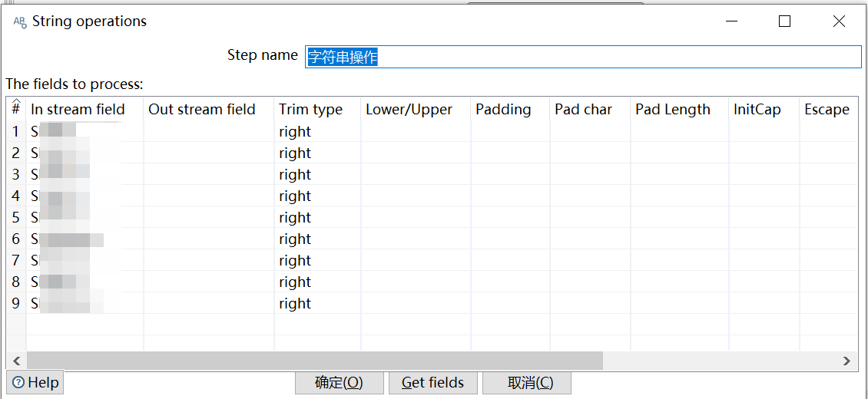The image size is (868, 399).
Task: Select row number 5 in the table
Action: pos(16,218)
